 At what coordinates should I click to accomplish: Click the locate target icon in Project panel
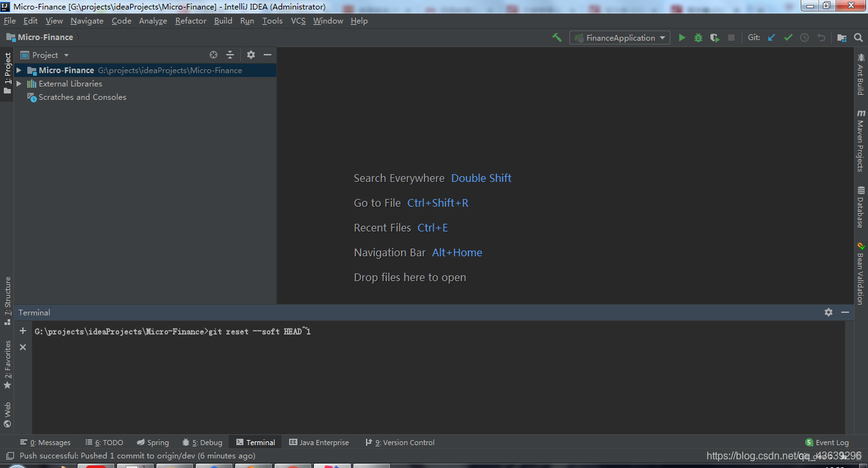[214, 55]
